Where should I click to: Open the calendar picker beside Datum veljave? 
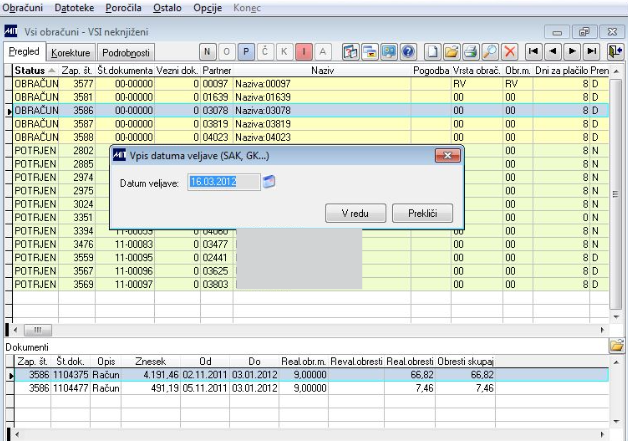coord(269,182)
